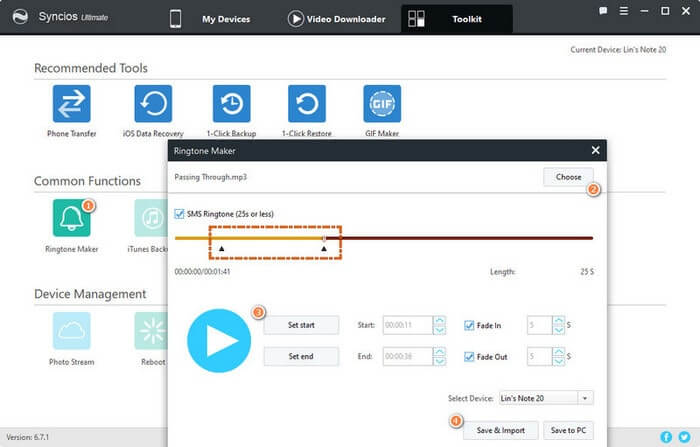Open the Photo Stream cloud icon
The height and width of the screenshot is (447, 700).
click(71, 331)
